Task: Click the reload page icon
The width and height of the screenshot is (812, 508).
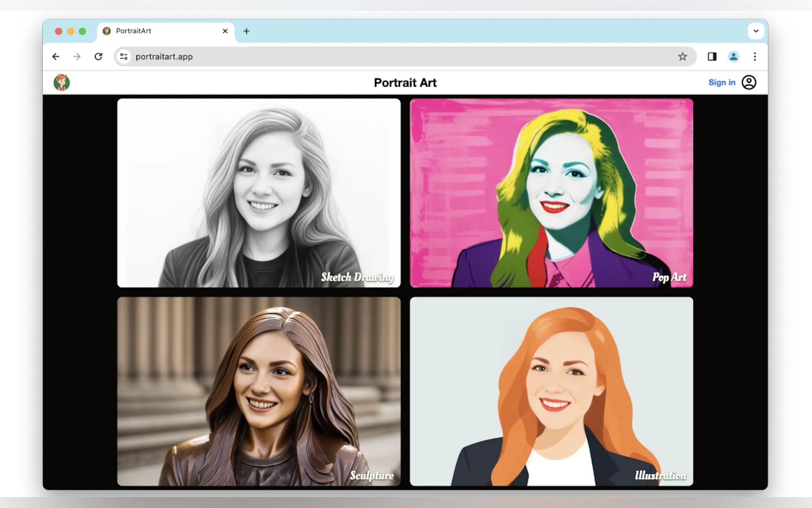Action: [98, 56]
